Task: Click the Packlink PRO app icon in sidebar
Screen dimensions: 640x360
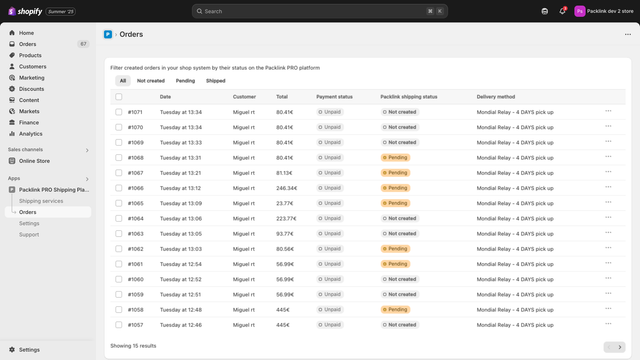Action: (x=12, y=190)
